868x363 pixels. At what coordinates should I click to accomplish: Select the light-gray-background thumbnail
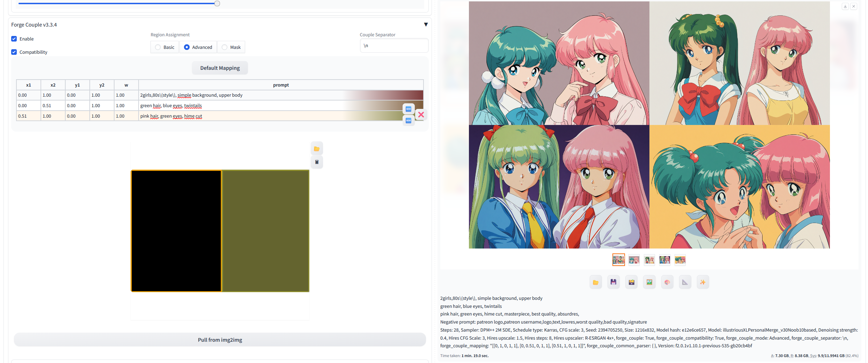649,260
